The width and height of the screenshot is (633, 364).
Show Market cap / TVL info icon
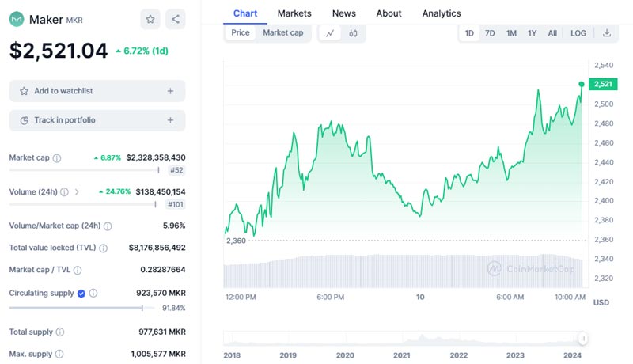78,270
